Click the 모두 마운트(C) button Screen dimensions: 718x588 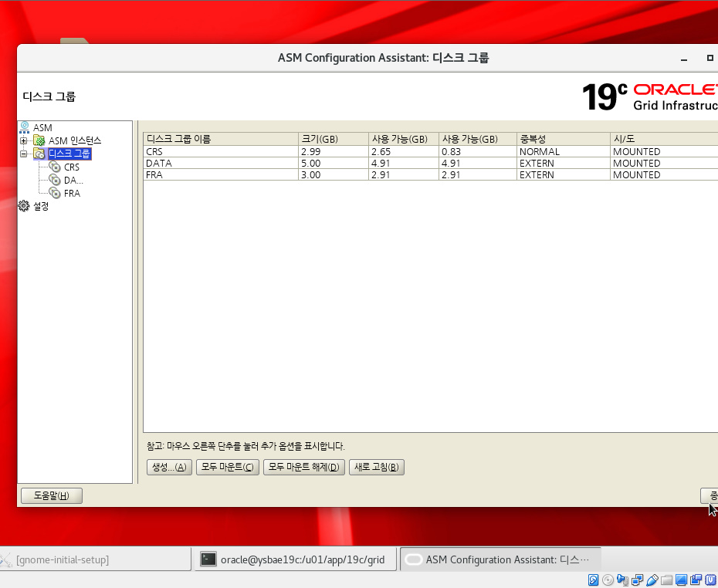tap(228, 467)
